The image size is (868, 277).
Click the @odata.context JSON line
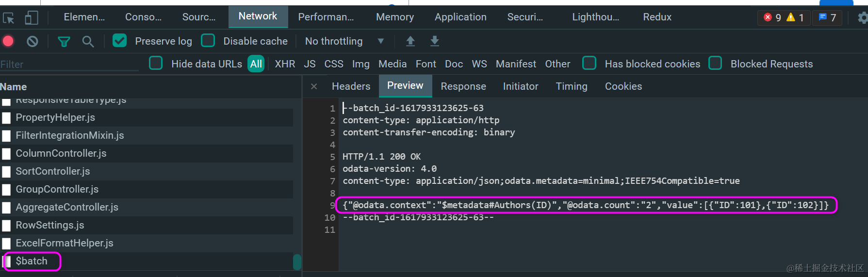point(586,205)
